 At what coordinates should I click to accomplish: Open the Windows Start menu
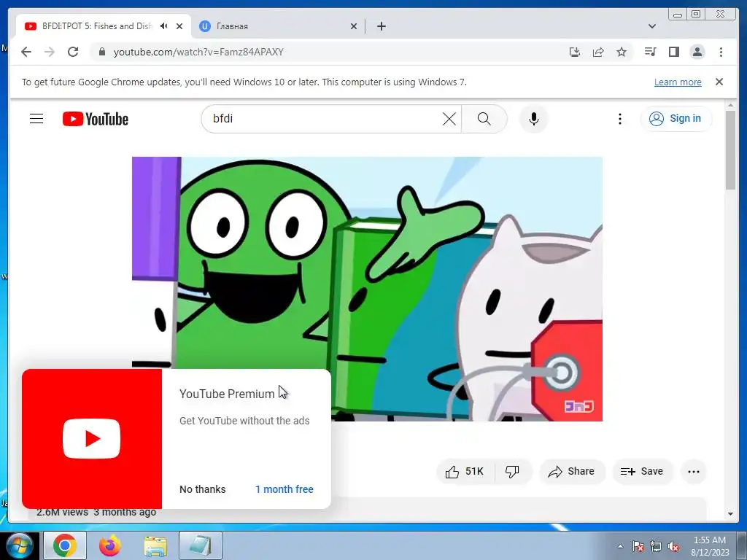point(18,545)
